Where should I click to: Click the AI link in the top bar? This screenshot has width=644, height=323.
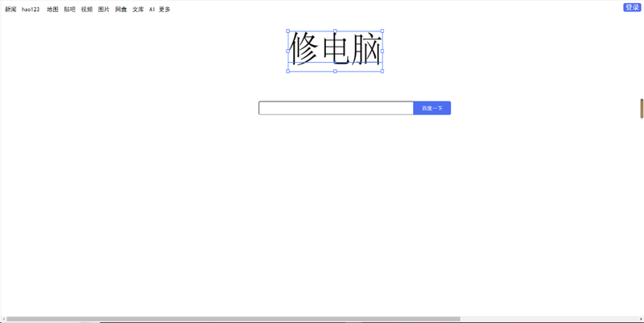point(151,10)
